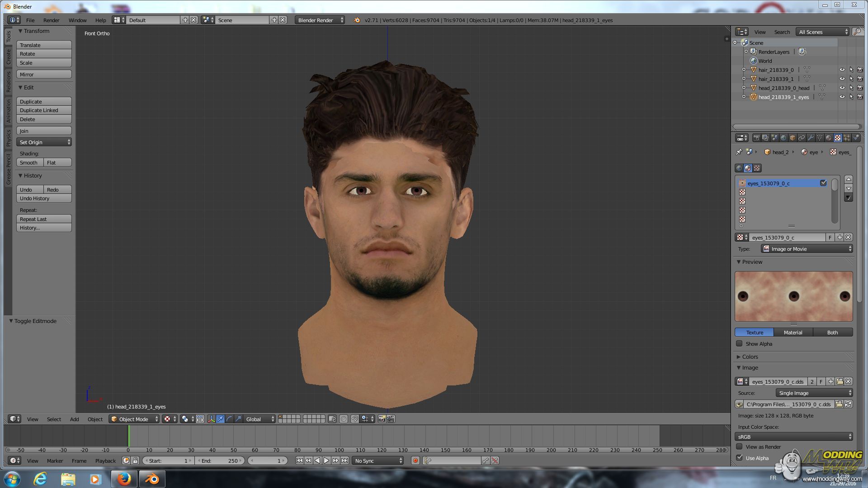Enable the rotate manipulator arc icon
Screen dimensions: 868x488
[229, 419]
